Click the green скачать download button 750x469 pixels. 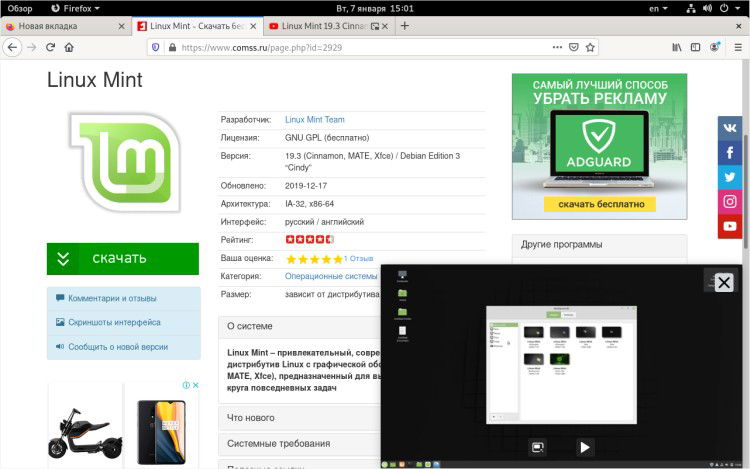tap(123, 259)
